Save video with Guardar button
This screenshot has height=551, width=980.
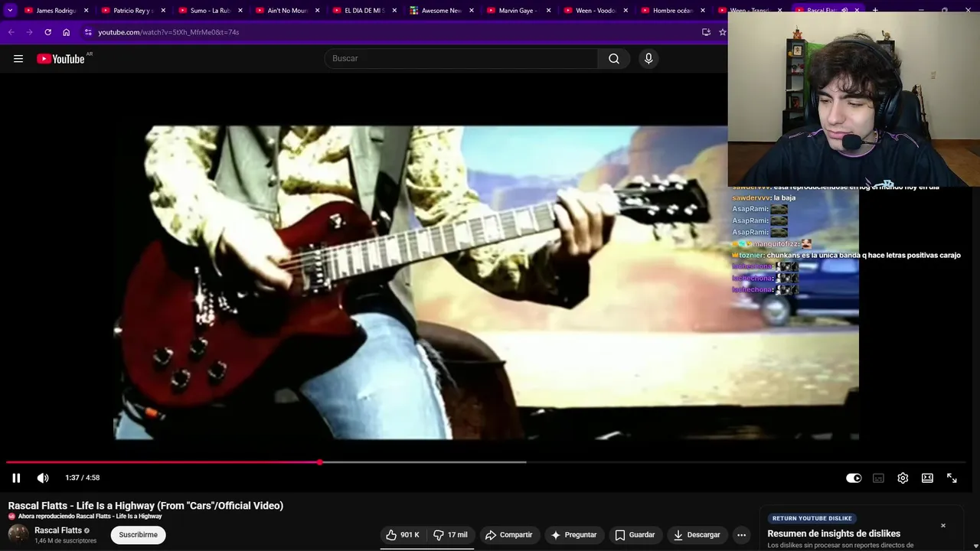pyautogui.click(x=635, y=535)
